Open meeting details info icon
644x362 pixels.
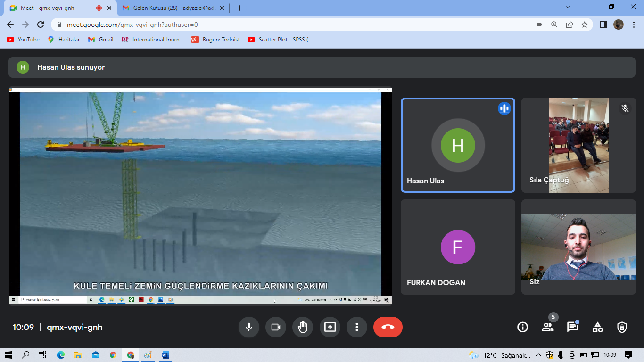click(522, 327)
